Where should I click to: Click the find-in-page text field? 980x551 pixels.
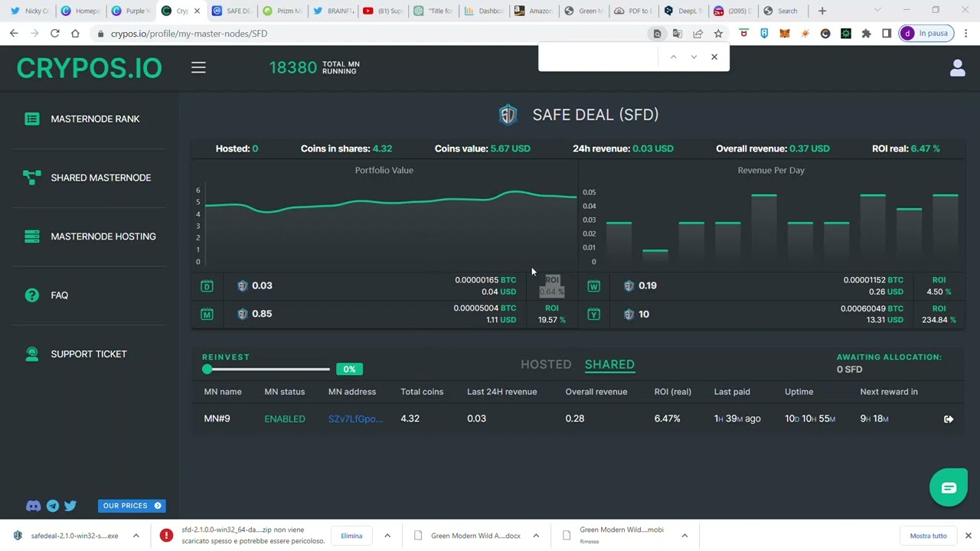[599, 57]
